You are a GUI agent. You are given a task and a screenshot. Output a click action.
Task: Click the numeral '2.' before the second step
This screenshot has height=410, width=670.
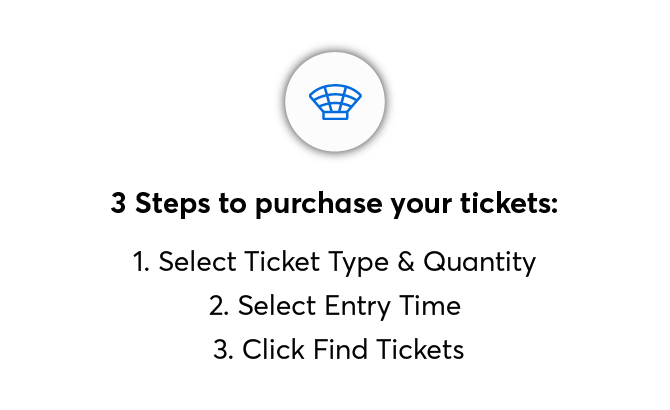(x=219, y=306)
